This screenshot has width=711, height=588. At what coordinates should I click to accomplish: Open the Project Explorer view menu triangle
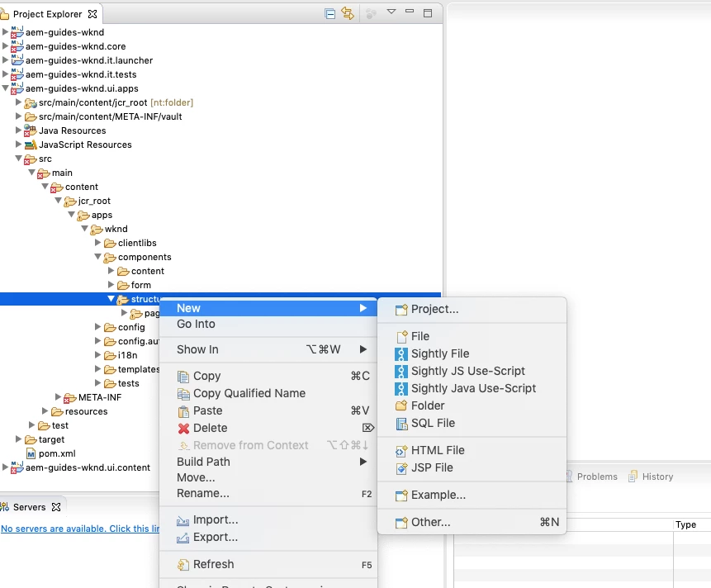[x=391, y=12]
